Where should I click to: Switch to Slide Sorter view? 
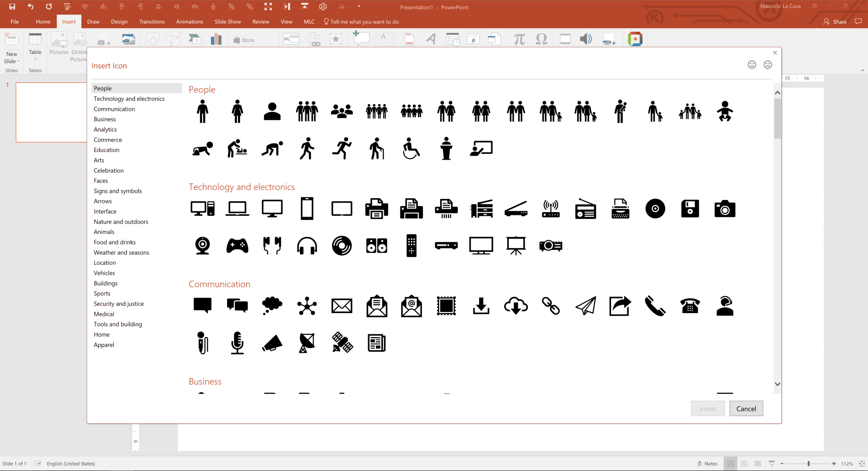(744, 463)
